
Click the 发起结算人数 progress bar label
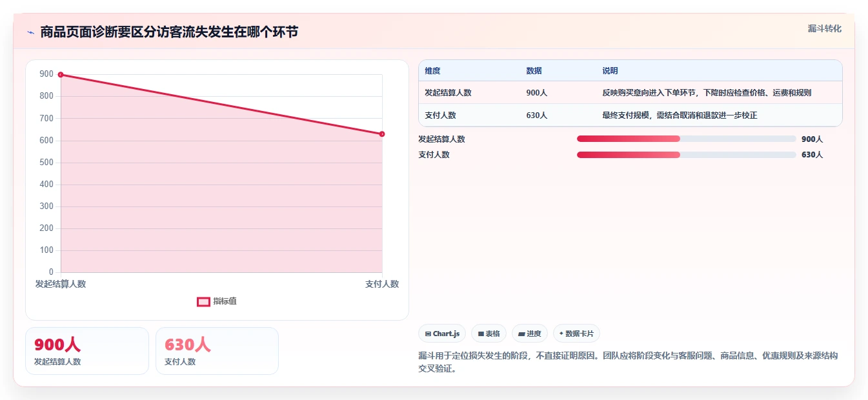point(441,139)
